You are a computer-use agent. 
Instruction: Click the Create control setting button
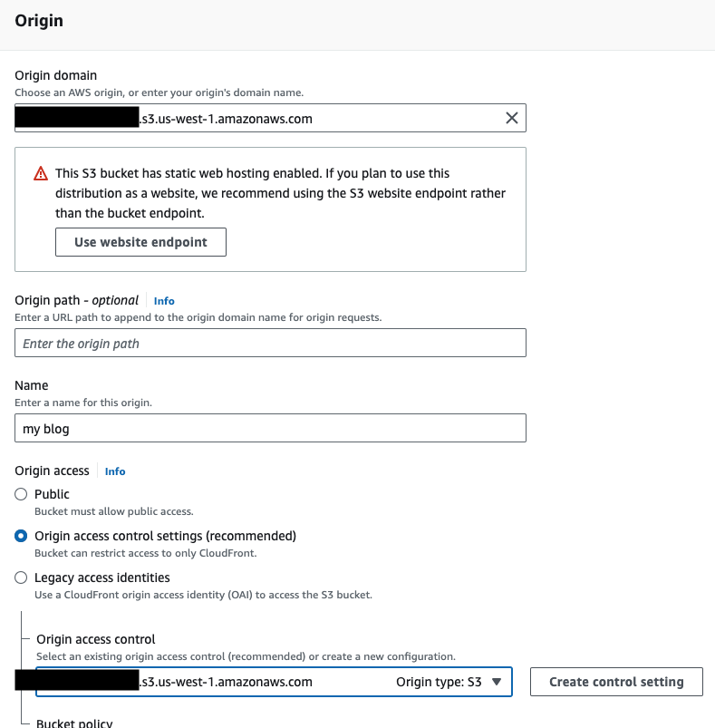click(616, 682)
